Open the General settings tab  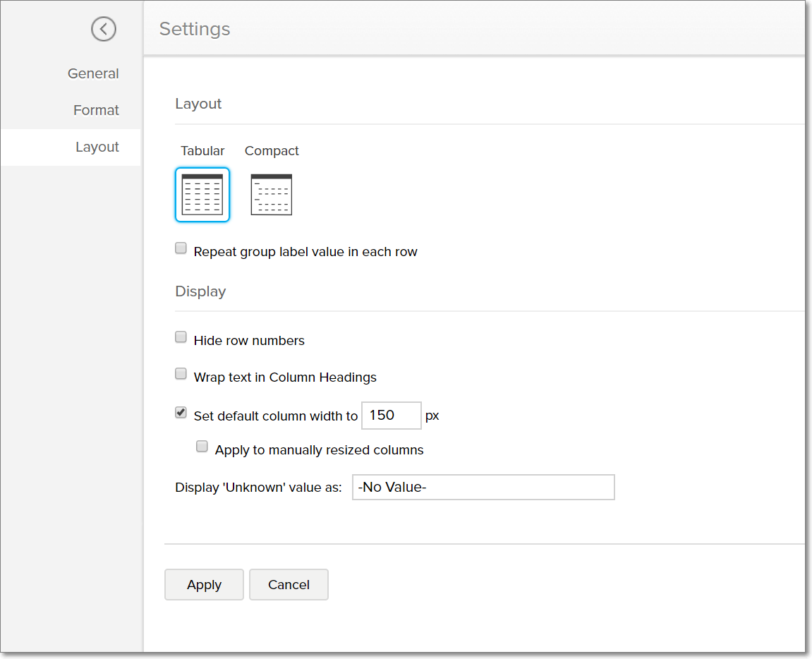[93, 73]
